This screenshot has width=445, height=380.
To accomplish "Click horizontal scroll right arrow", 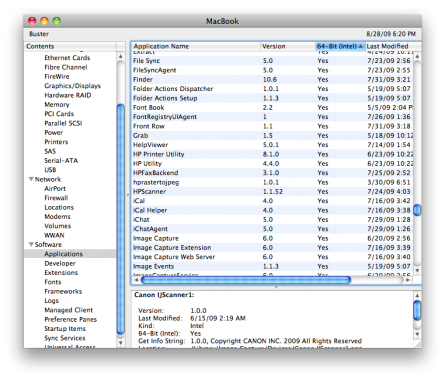I will [x=408, y=280].
